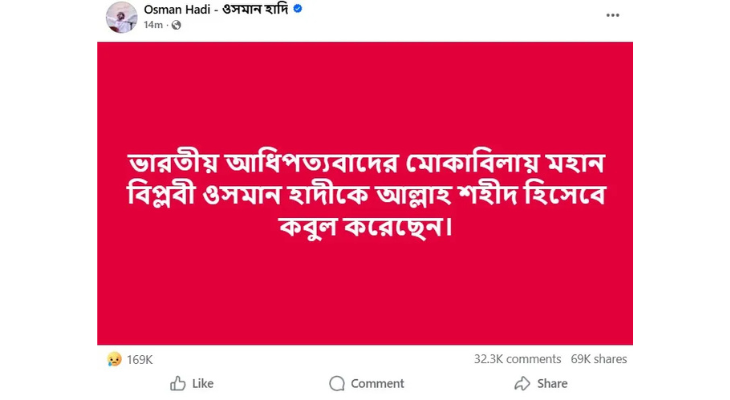The width and height of the screenshot is (730, 400).
Task: Click the blue verified badge
Action: point(298,9)
